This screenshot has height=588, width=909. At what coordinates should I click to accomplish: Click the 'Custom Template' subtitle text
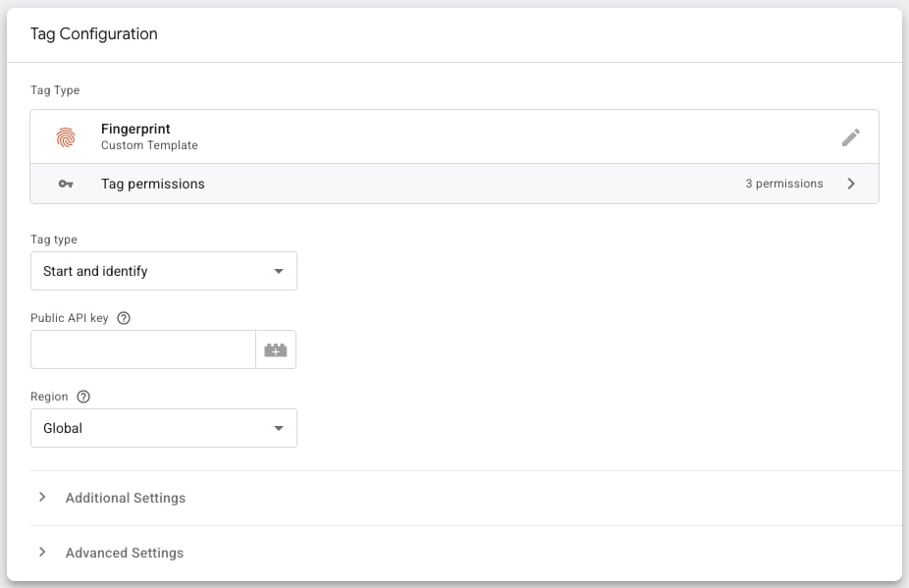point(149,145)
